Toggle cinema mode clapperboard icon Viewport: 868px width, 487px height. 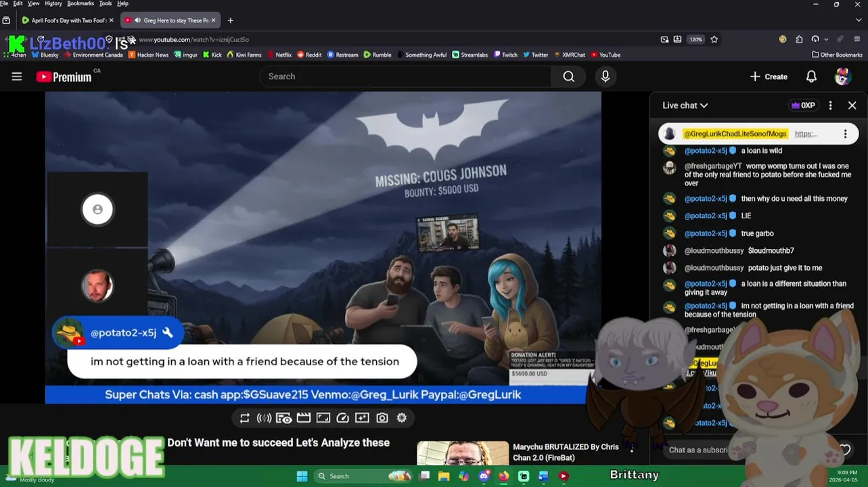304,418
